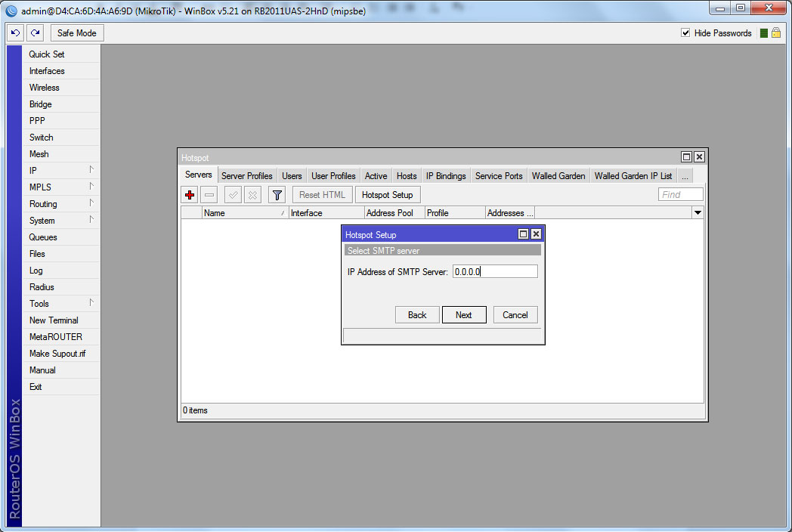792x532 pixels.
Task: Enable the selected entry via the checkmark icon
Action: click(x=233, y=194)
